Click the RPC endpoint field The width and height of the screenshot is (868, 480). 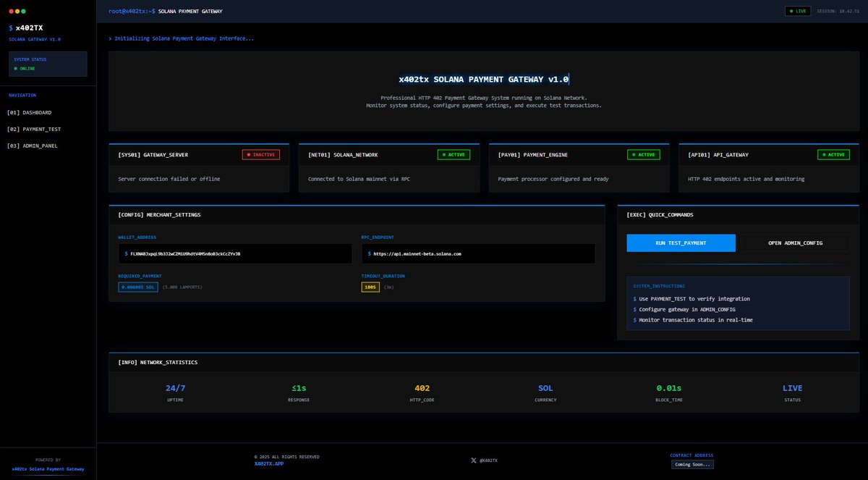(x=478, y=253)
